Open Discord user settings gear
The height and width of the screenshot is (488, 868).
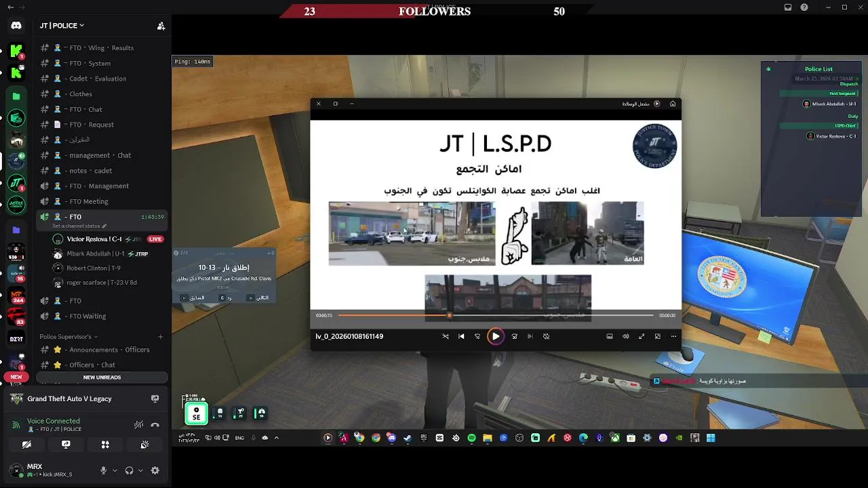point(155,470)
